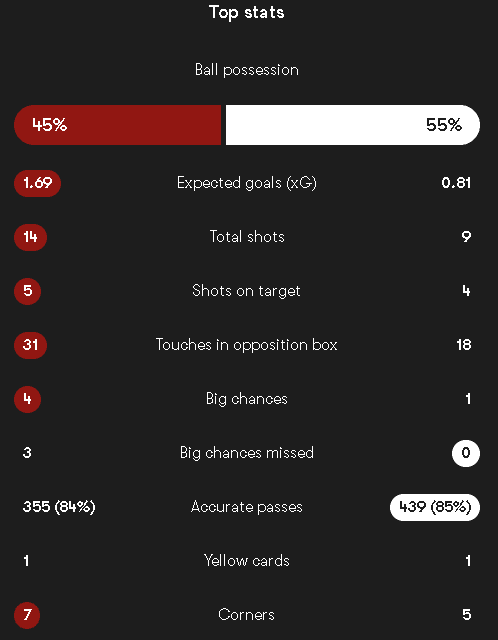Click the Accurate passes label
The width and height of the screenshot is (498, 640).
point(247,507)
